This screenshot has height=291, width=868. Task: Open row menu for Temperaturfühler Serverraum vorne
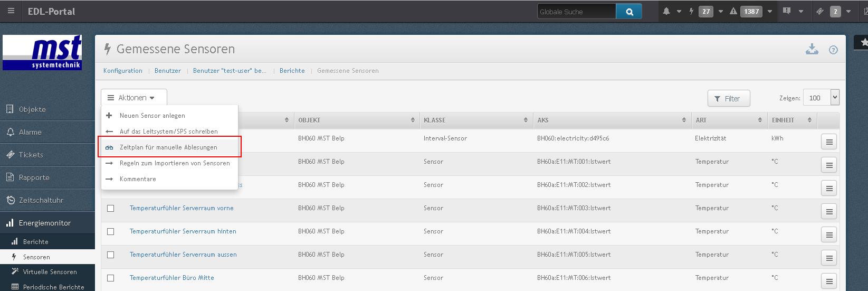point(829,211)
